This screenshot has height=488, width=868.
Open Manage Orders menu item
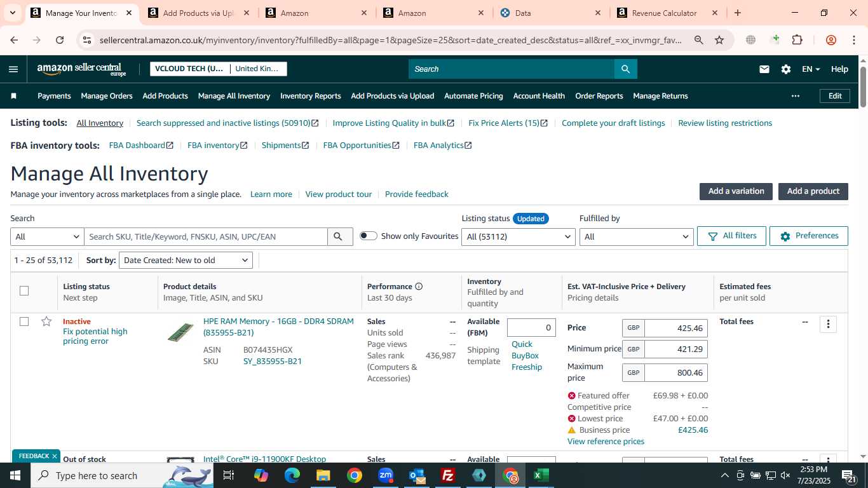(x=107, y=96)
